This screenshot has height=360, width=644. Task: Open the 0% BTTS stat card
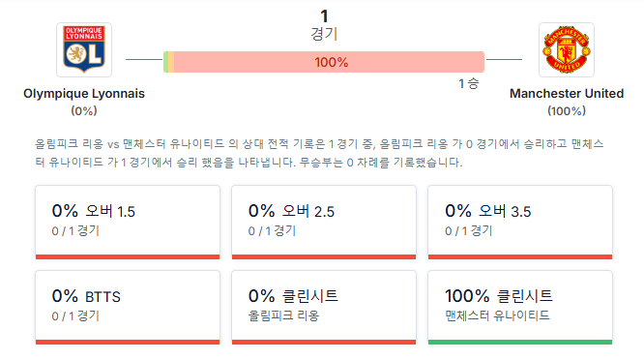(128, 308)
